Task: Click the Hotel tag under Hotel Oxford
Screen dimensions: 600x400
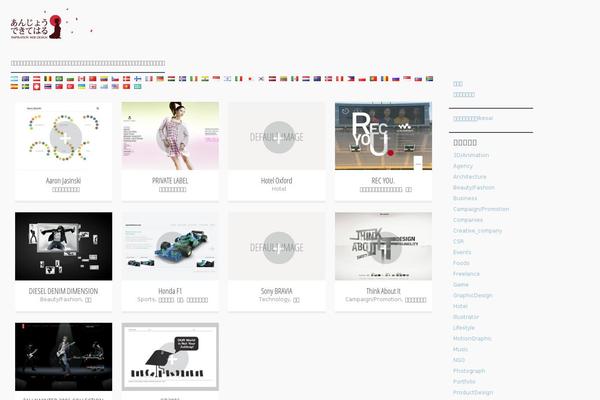Action: 279,189
